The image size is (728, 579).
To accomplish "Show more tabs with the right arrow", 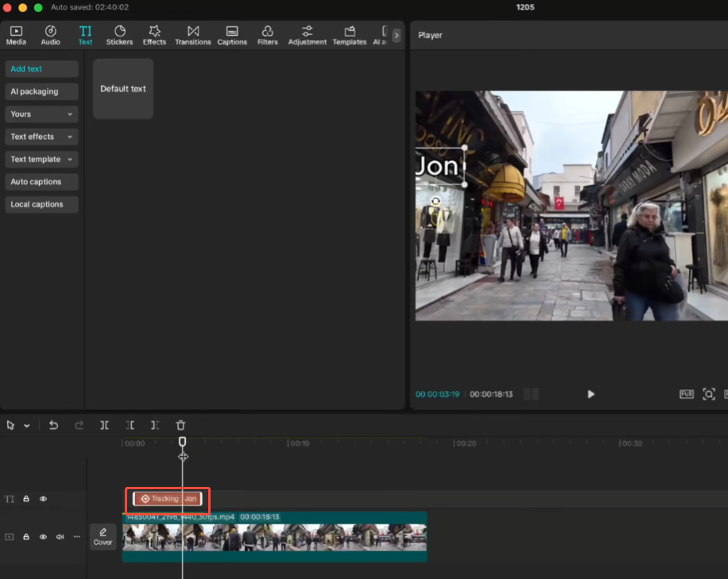I will [x=397, y=35].
